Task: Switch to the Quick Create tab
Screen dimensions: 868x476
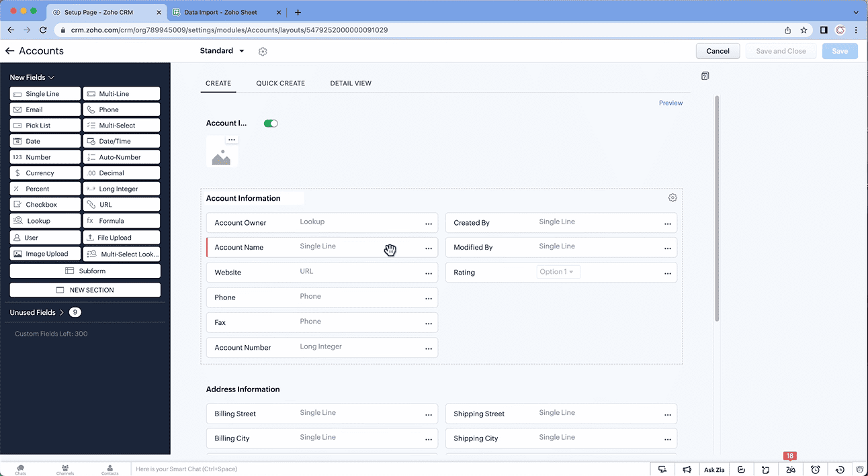Action: [x=280, y=83]
